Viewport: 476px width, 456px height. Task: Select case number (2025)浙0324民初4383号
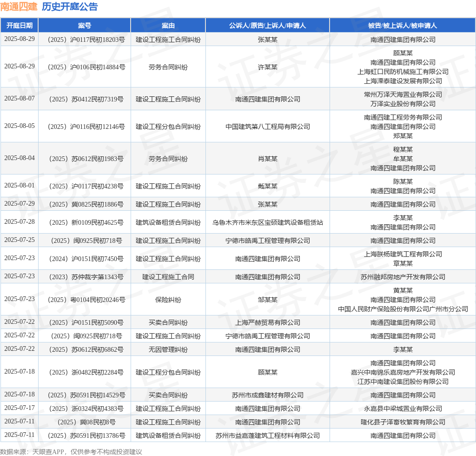click(x=86, y=409)
